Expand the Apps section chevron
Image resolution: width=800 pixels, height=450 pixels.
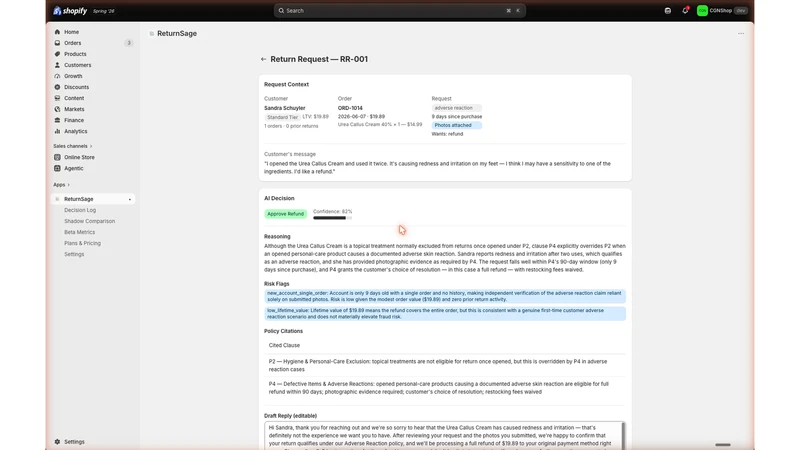coord(68,185)
